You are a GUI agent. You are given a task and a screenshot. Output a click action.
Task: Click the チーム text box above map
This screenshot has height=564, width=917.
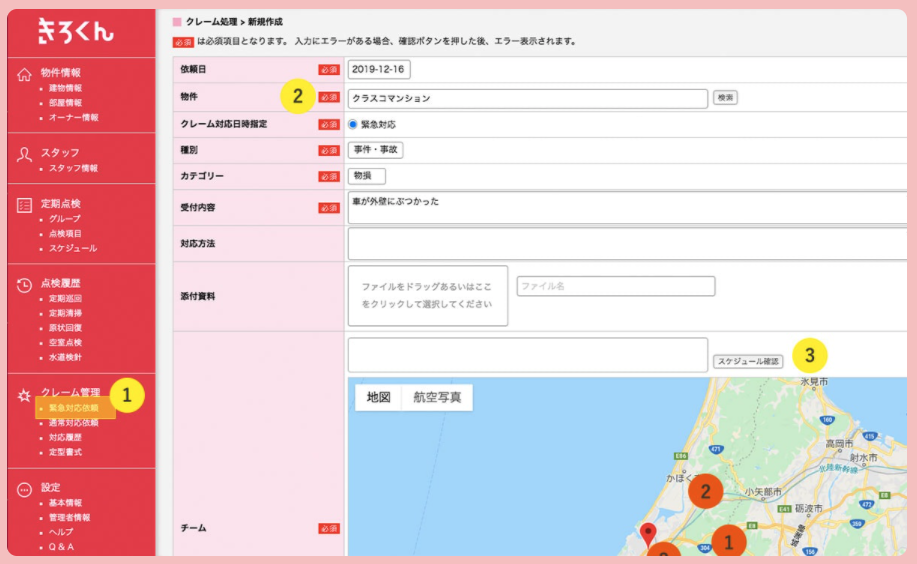528,355
